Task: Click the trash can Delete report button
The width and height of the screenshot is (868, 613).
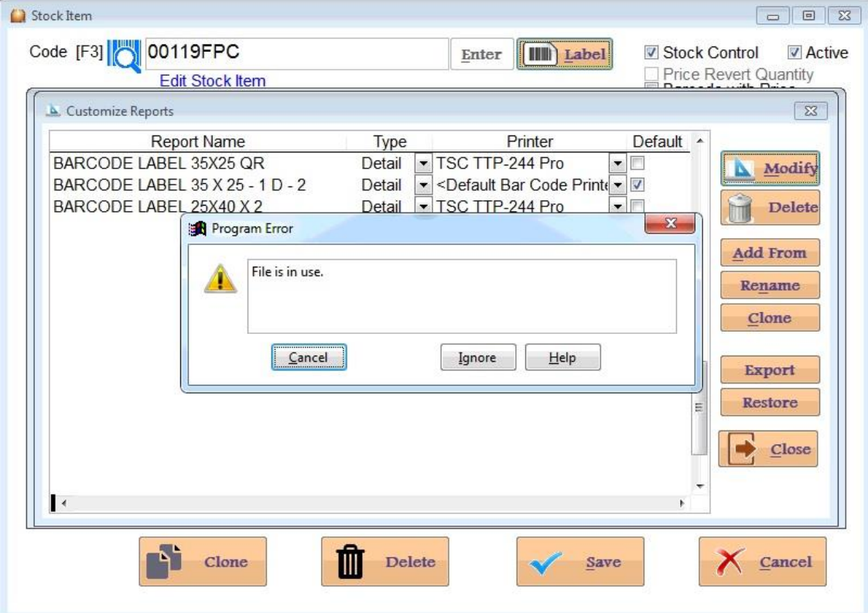Action: pos(770,207)
